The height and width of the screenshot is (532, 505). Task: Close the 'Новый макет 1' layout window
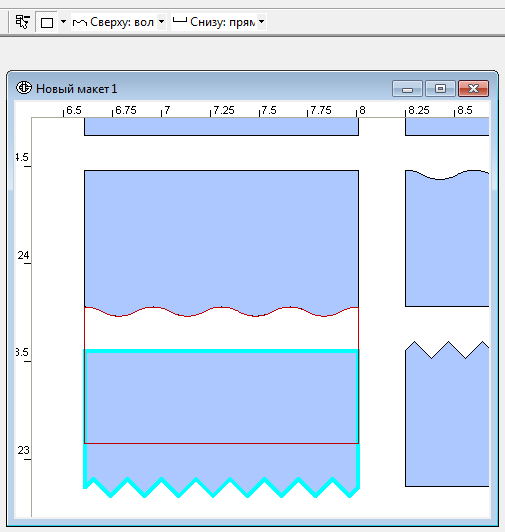[x=473, y=89]
